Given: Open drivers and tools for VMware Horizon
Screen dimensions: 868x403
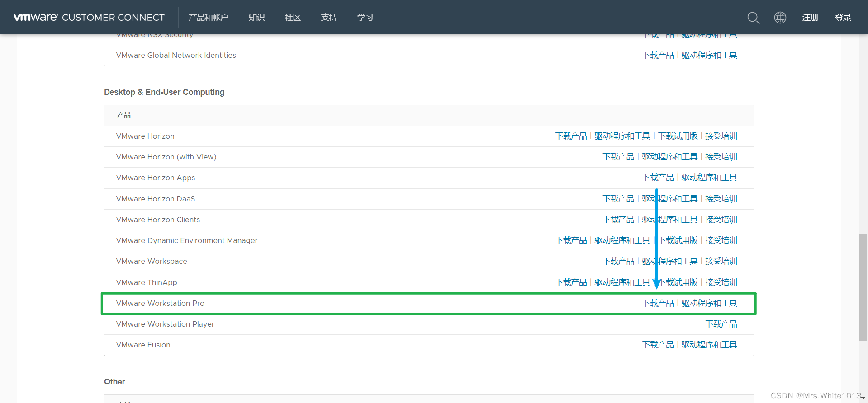Looking at the screenshot, I should pos(622,136).
